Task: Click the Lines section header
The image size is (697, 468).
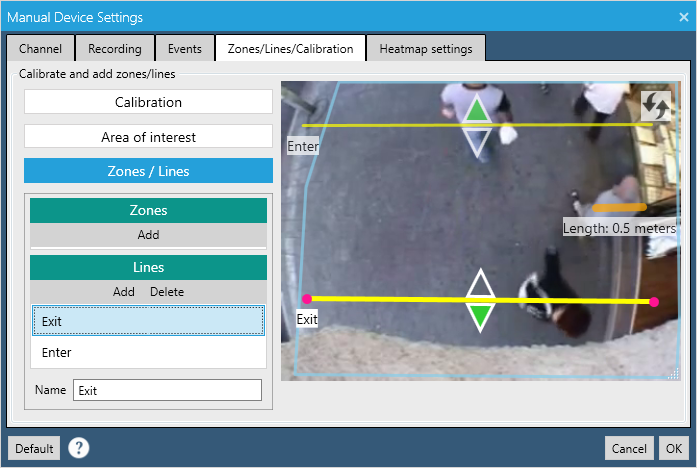Action: pos(148,267)
